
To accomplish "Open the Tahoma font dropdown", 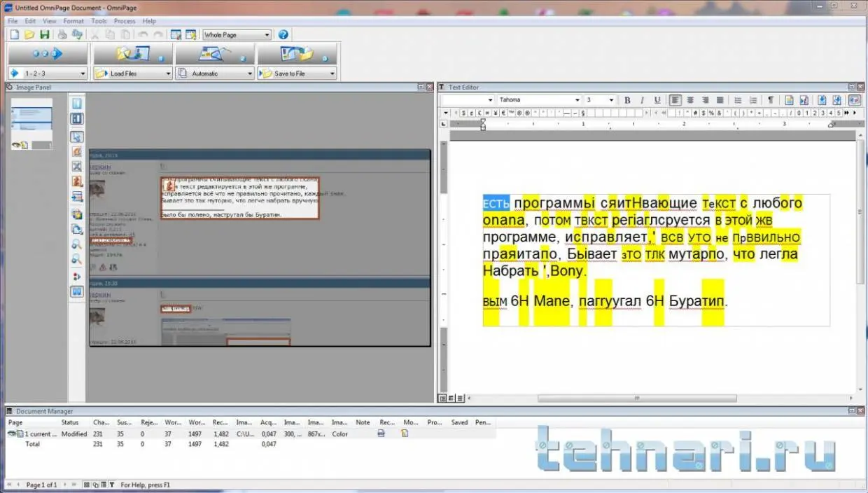I will click(577, 100).
